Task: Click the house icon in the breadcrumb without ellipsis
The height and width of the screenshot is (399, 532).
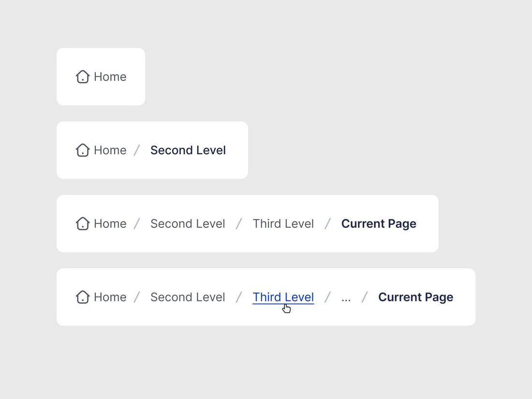Action: click(82, 223)
